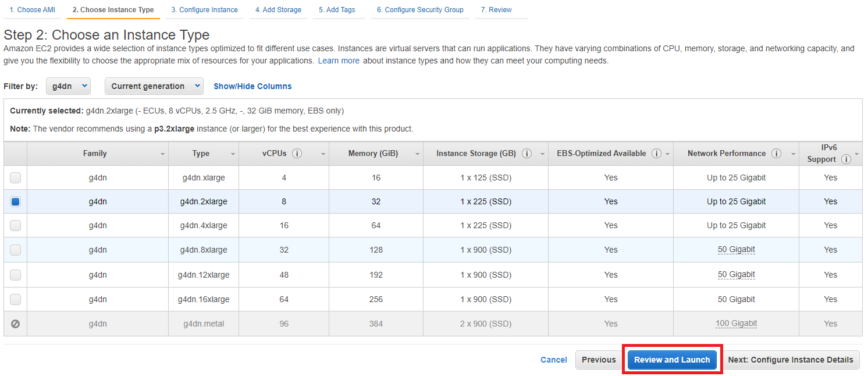Screen dimensions: 868x376
Task: Expand the Family column sort arrow
Action: click(162, 154)
